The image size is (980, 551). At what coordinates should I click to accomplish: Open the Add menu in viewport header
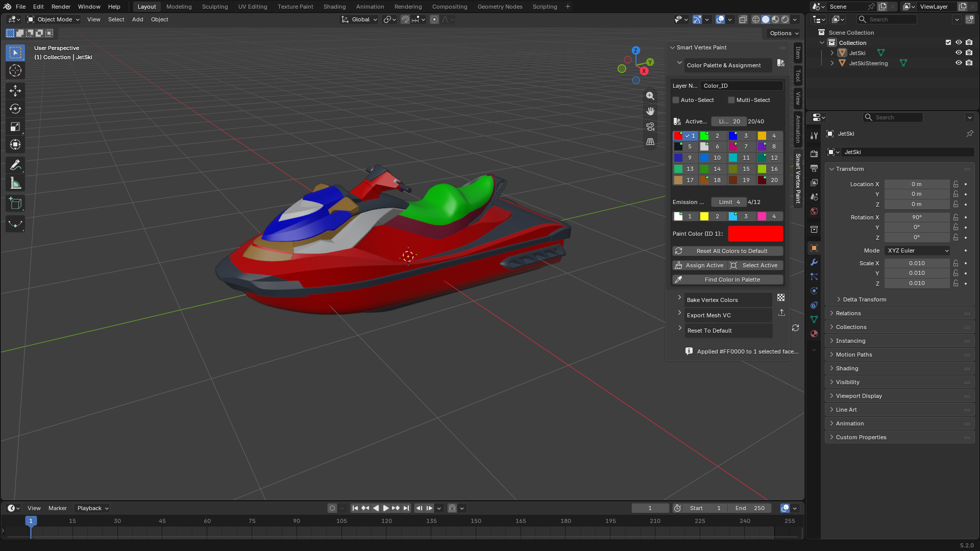137,19
